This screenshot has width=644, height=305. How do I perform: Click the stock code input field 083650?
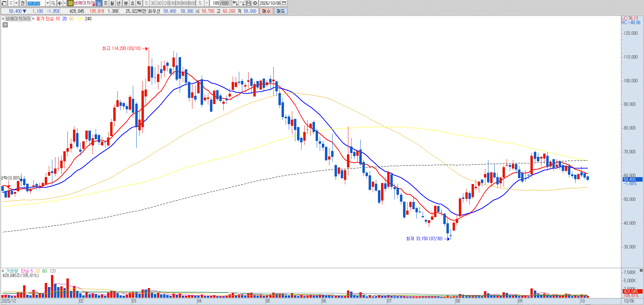point(36,3)
